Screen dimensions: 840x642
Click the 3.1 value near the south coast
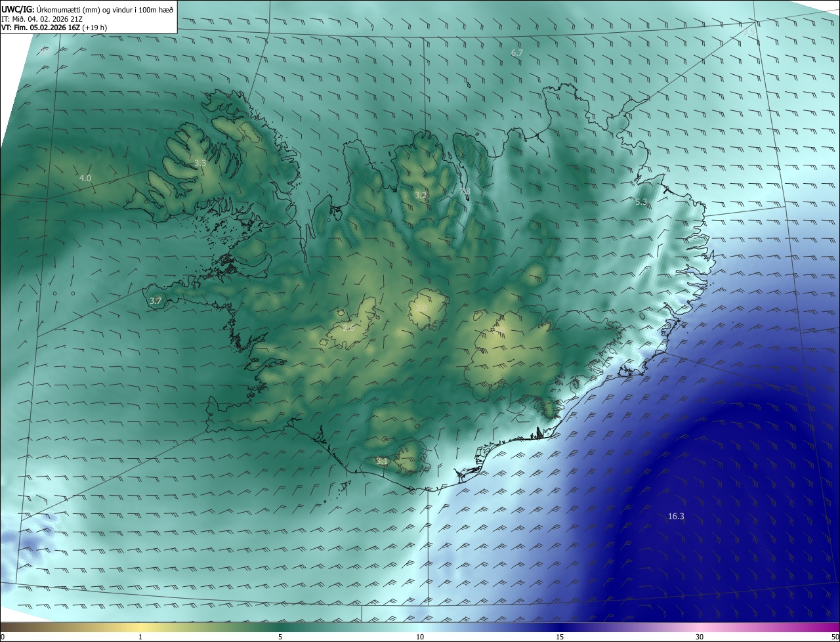point(382,461)
